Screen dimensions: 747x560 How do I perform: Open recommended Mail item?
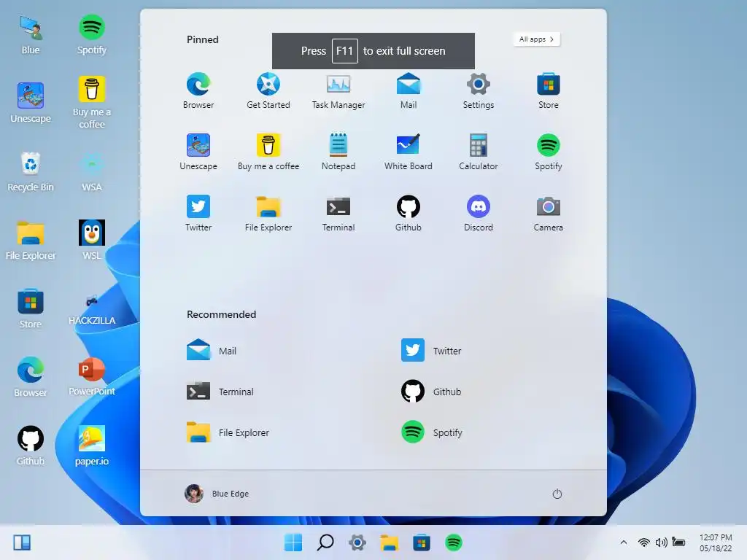pyautogui.click(x=212, y=351)
